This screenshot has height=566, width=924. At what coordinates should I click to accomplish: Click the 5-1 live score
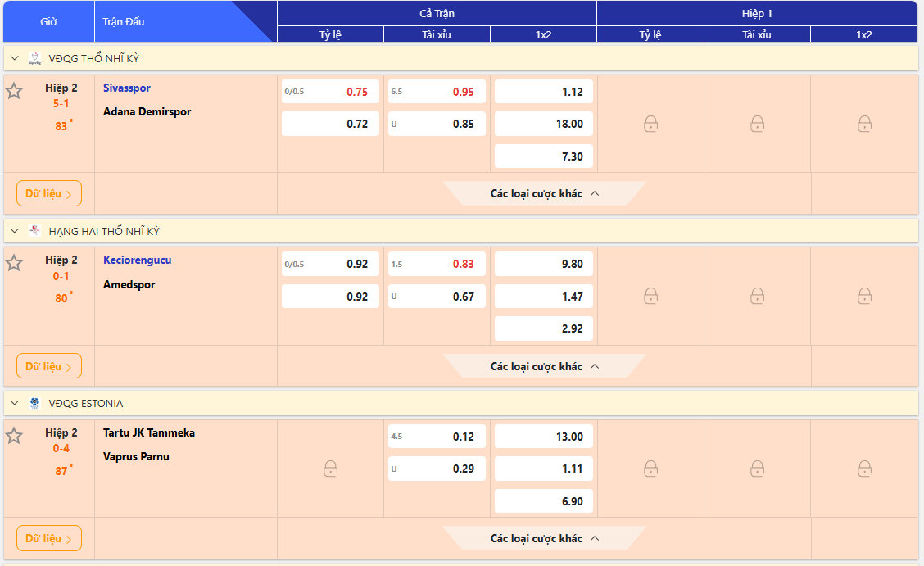61,104
